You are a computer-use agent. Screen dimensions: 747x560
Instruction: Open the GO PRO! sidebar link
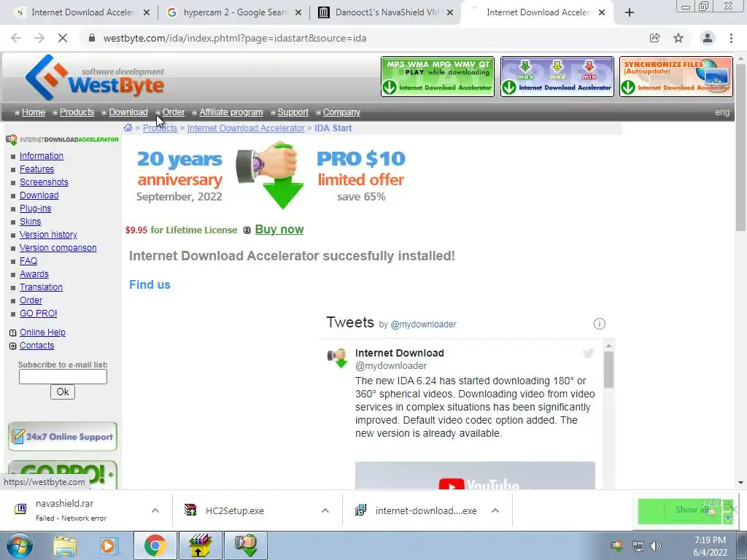[x=38, y=314]
